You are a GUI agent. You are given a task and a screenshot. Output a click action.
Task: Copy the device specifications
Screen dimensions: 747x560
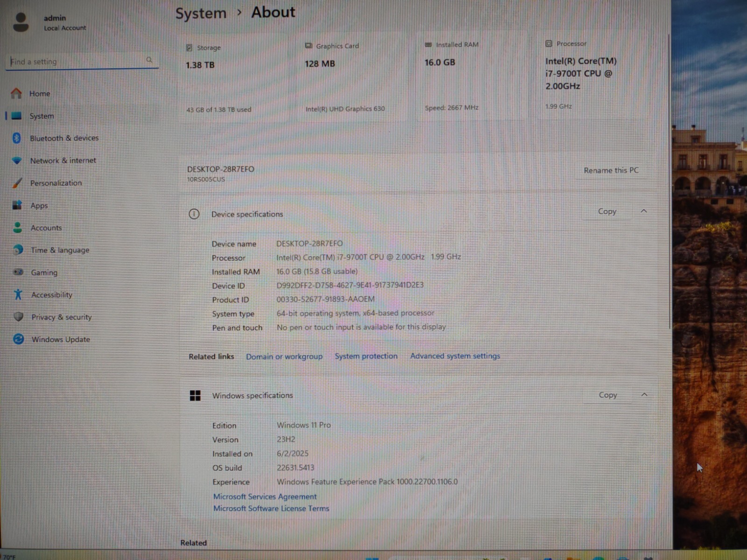pos(607,211)
